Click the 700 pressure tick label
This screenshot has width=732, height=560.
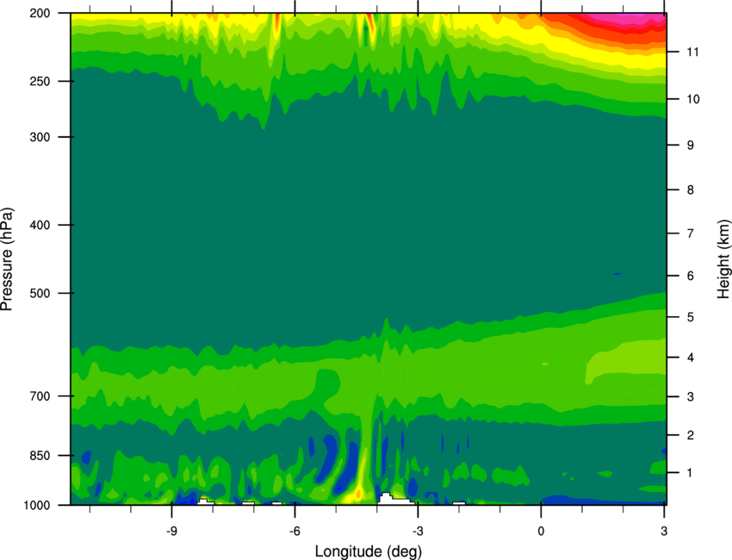coord(40,396)
